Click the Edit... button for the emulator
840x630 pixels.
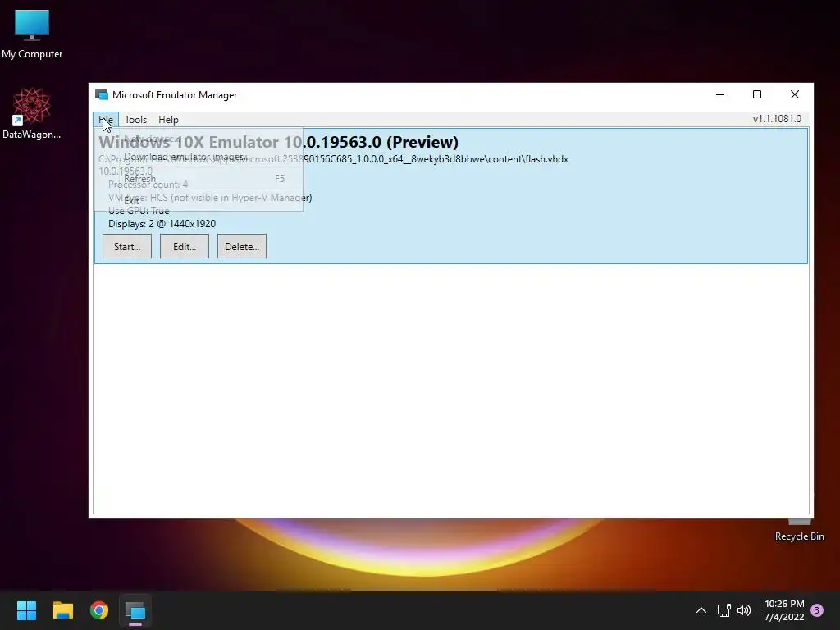pos(185,246)
